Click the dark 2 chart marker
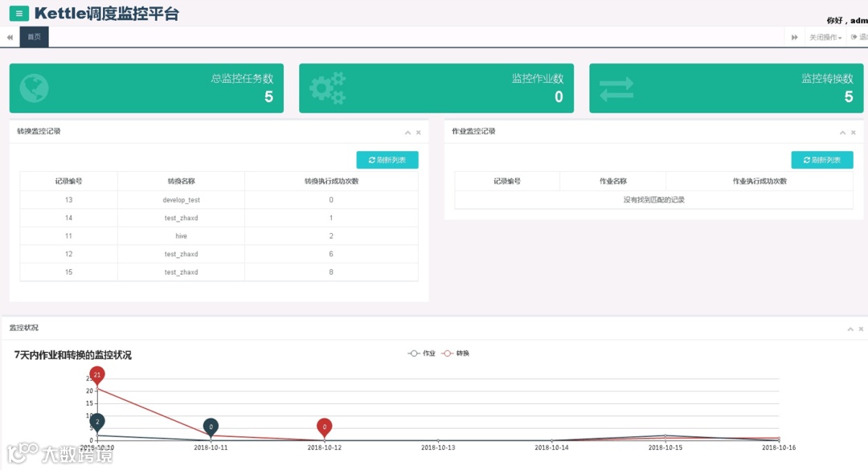Viewport: 868px width, 470px height. pyautogui.click(x=97, y=423)
